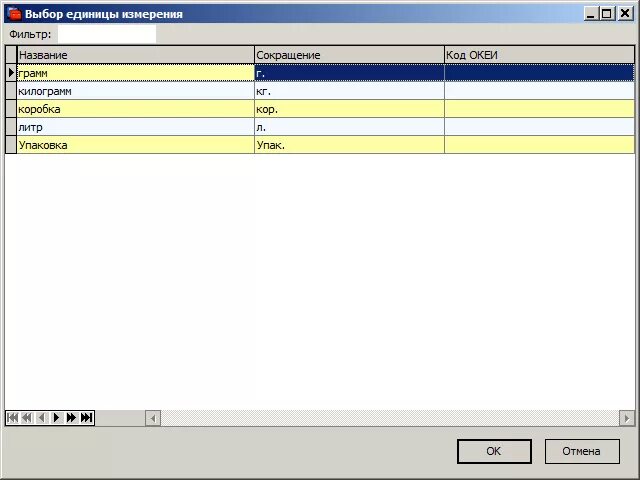Click the г. abbreviation cell
Screen dimensions: 640x480
point(349,73)
